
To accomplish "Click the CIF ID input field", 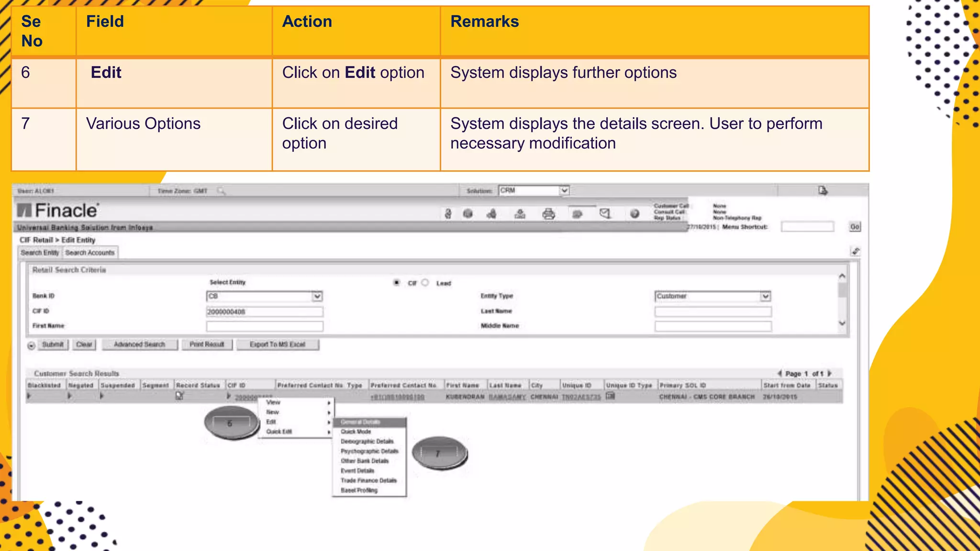I will [x=265, y=312].
